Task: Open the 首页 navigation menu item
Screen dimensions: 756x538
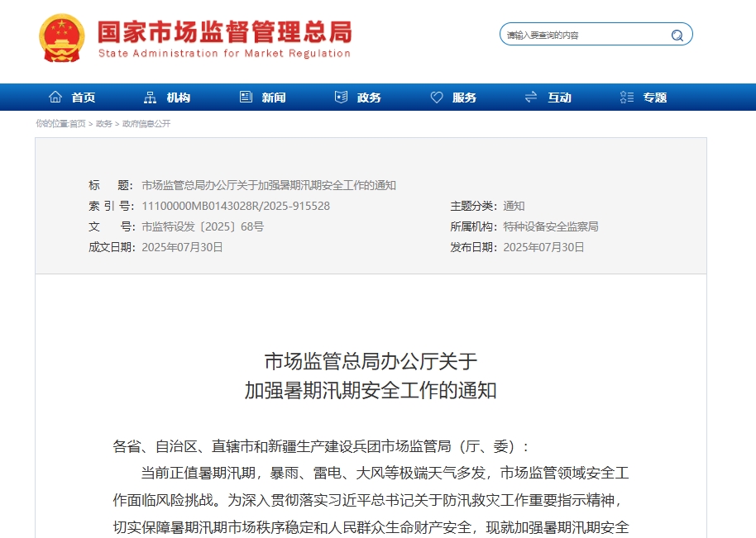Action: pyautogui.click(x=84, y=98)
